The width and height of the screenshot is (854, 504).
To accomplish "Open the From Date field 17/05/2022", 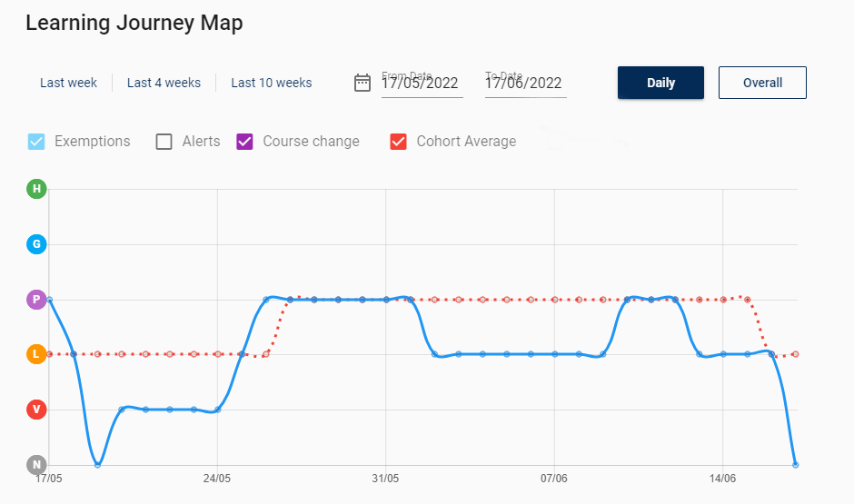I will (422, 84).
